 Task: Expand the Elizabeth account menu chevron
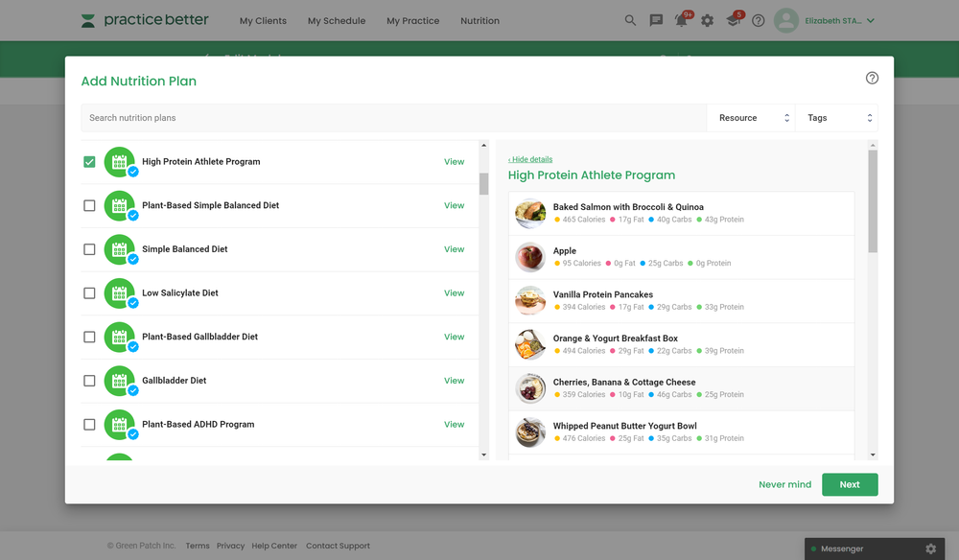coord(869,19)
